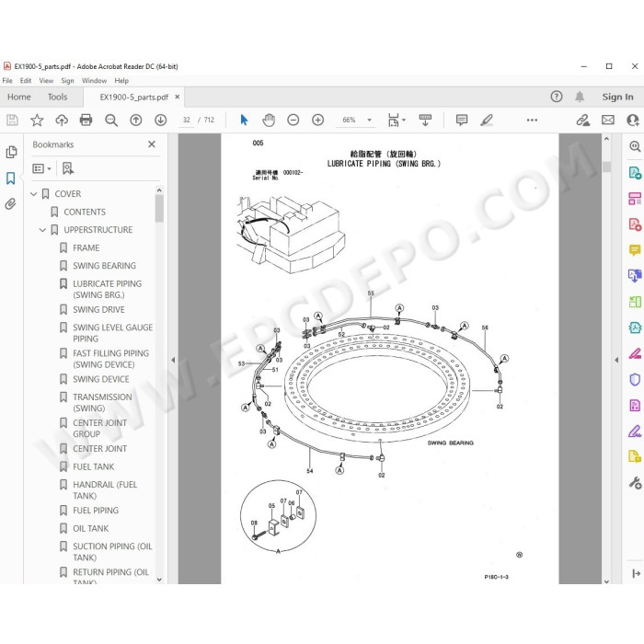
Task: Click the Save file toolbar icon
Action: (12, 120)
